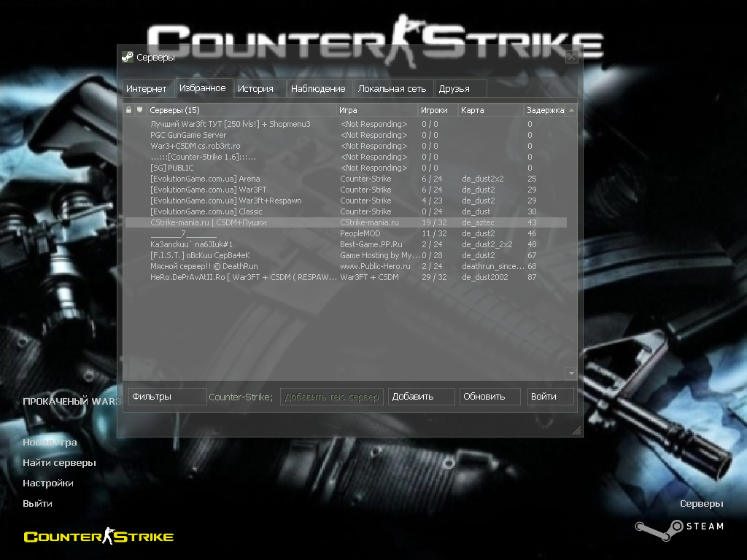Open Найти серверы from main menu
Screen dimensions: 747x560
click(x=59, y=463)
